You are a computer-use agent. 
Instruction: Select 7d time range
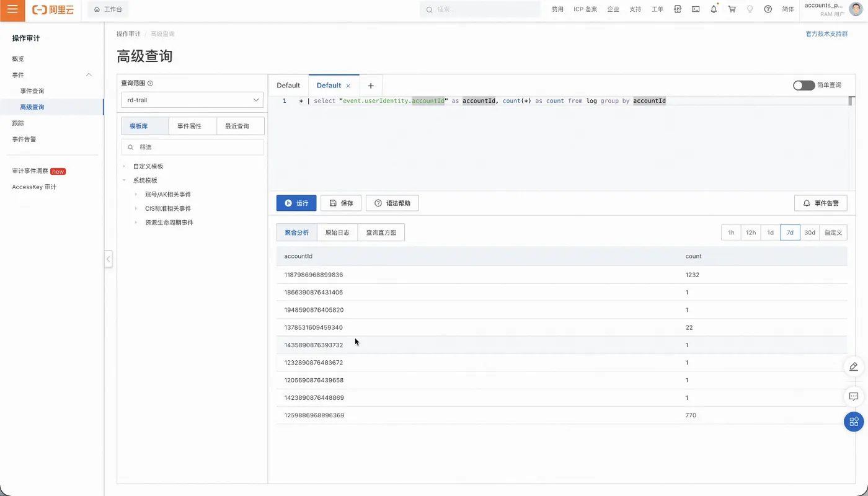[x=790, y=232]
